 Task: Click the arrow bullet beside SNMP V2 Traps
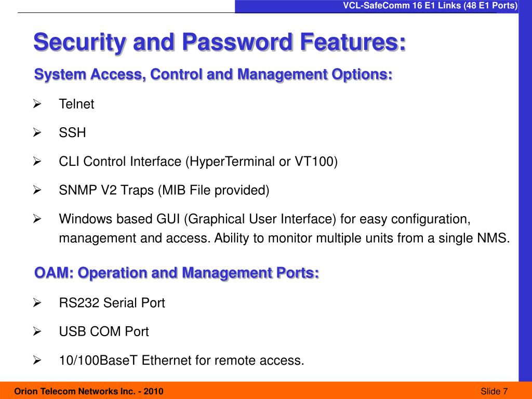click(x=37, y=190)
